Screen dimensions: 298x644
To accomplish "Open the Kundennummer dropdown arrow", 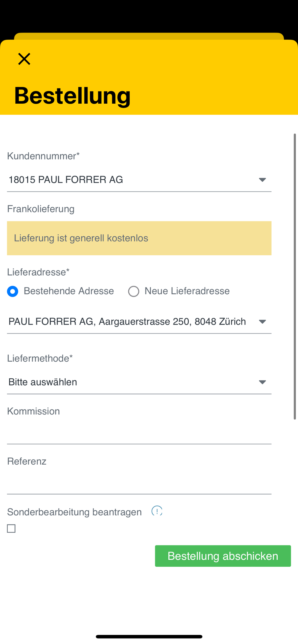I will click(262, 180).
